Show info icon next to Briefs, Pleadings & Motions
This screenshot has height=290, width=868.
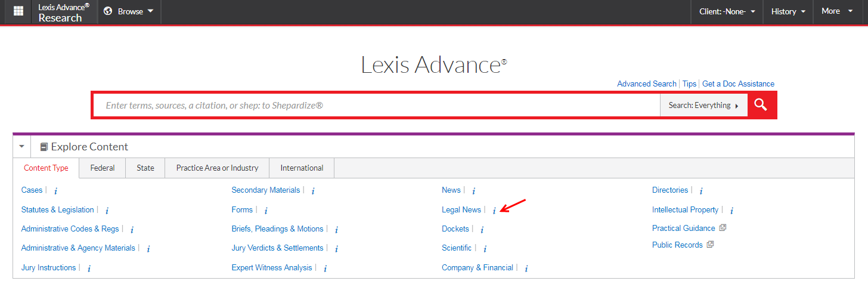(x=336, y=230)
